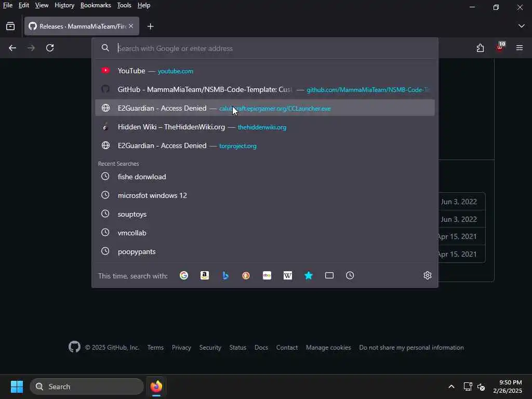The image size is (532, 399).
Task: Select the Hidden Wiki suggestion
Action: (264, 127)
